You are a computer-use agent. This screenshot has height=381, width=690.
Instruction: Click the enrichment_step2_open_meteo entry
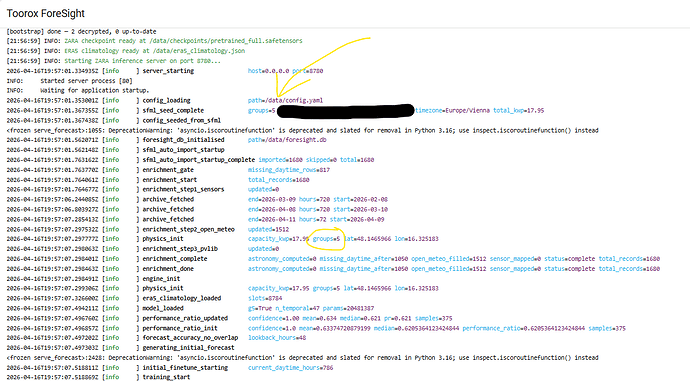pos(188,229)
